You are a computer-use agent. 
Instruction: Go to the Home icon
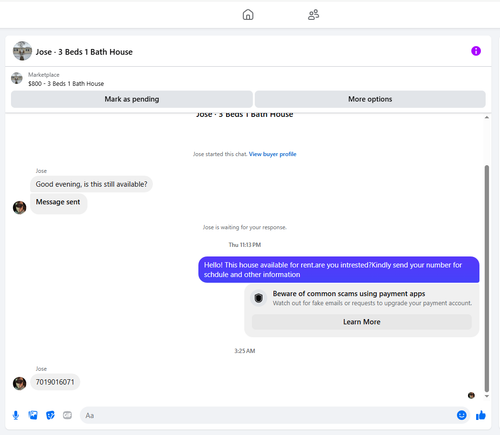coord(248,15)
